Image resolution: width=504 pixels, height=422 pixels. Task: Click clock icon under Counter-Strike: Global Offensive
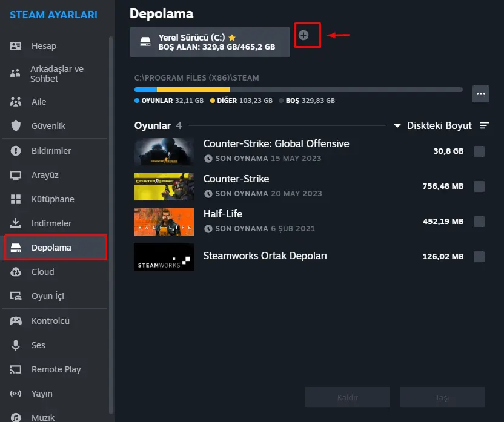(x=208, y=159)
